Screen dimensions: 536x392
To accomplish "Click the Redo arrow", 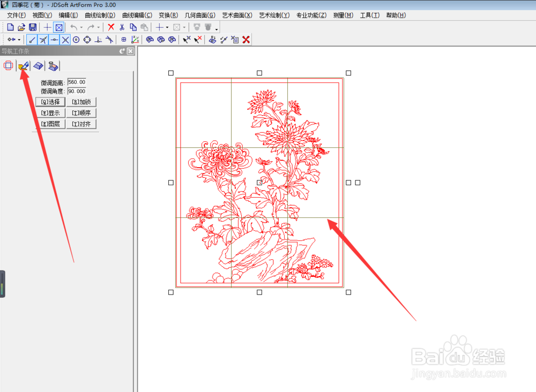I will coord(91,27).
